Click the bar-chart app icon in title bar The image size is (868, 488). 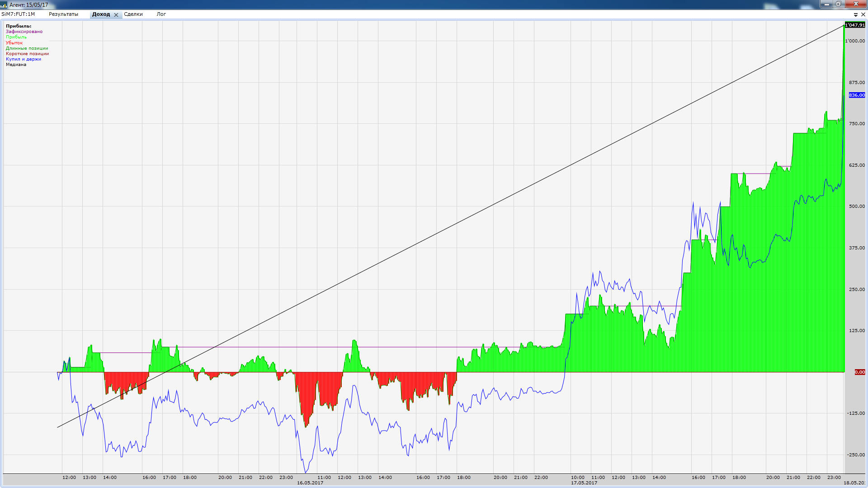4,5
